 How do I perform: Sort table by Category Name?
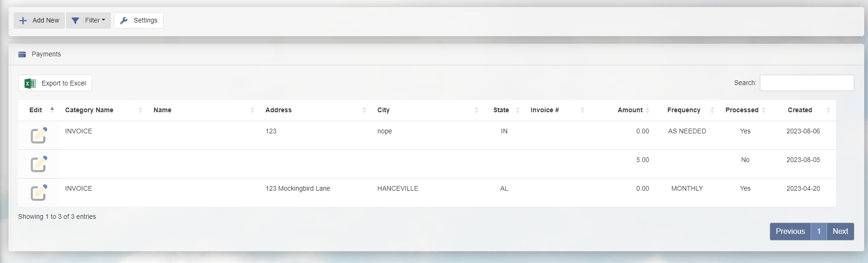pos(89,110)
